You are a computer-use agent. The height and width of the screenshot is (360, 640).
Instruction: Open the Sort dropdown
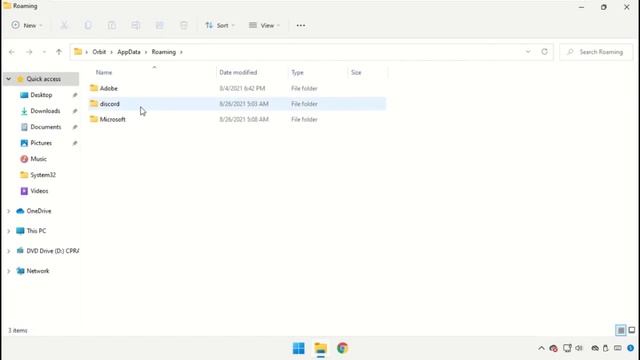[x=220, y=25]
